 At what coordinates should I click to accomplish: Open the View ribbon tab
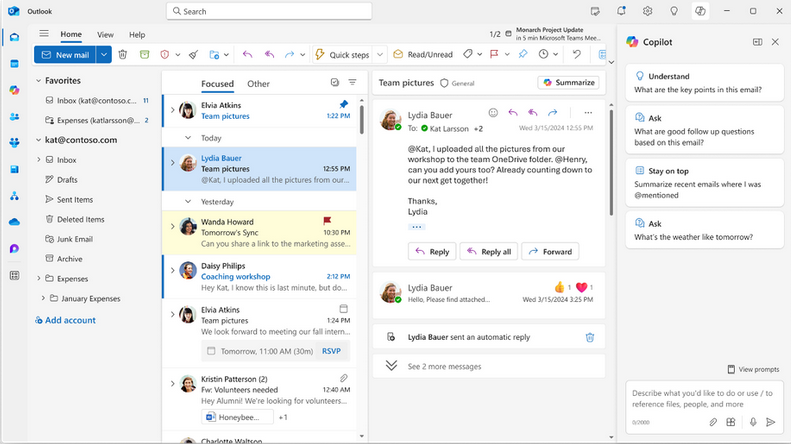[105, 35]
